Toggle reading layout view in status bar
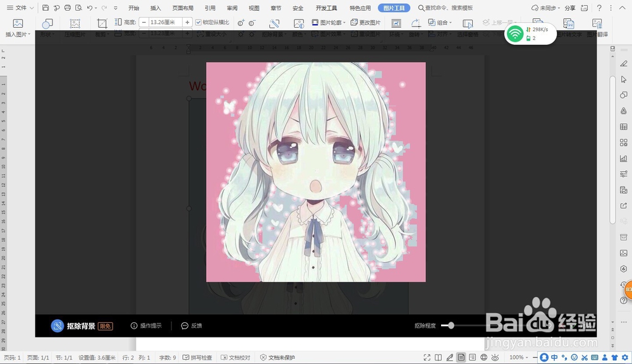Viewport: 632px width, 364px height. click(438, 357)
